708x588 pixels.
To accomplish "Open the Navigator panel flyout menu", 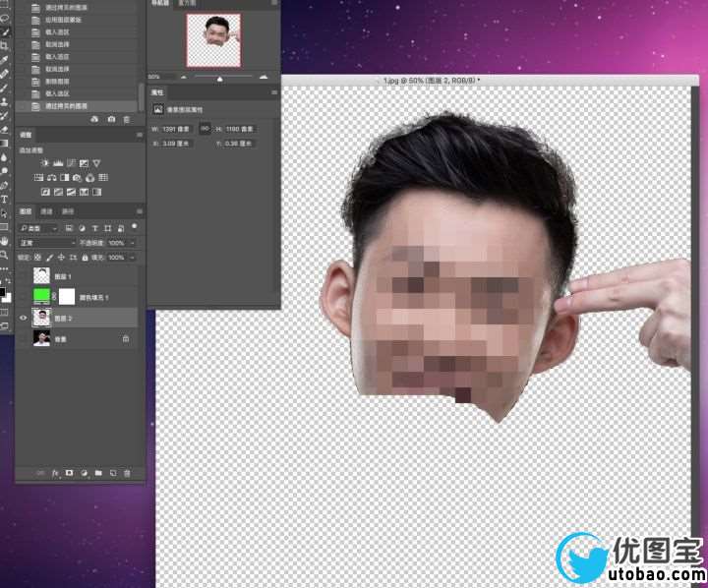I will pyautogui.click(x=274, y=3).
